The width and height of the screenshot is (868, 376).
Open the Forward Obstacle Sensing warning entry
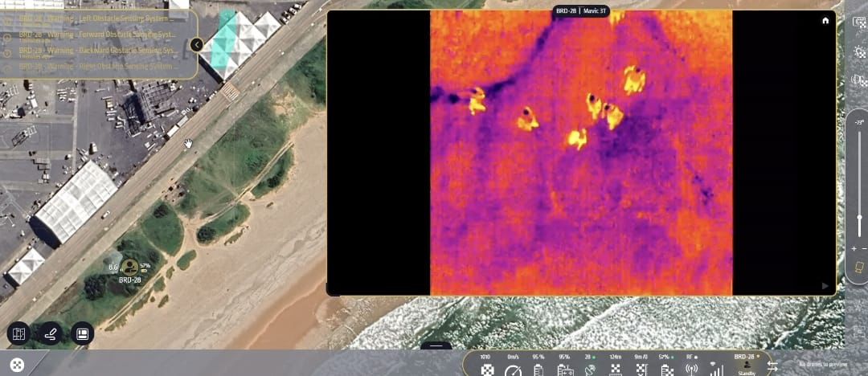coord(96,35)
